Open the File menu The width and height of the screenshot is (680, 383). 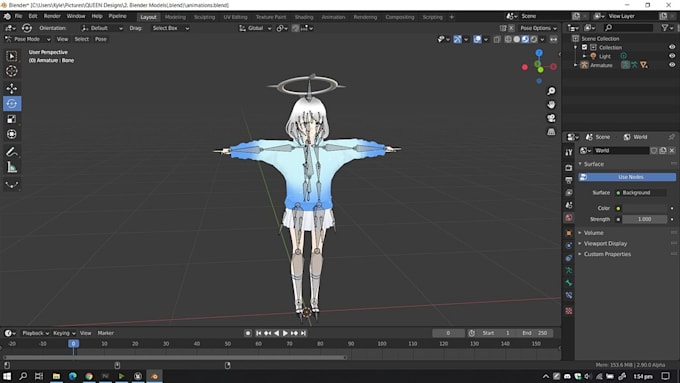(x=18, y=16)
